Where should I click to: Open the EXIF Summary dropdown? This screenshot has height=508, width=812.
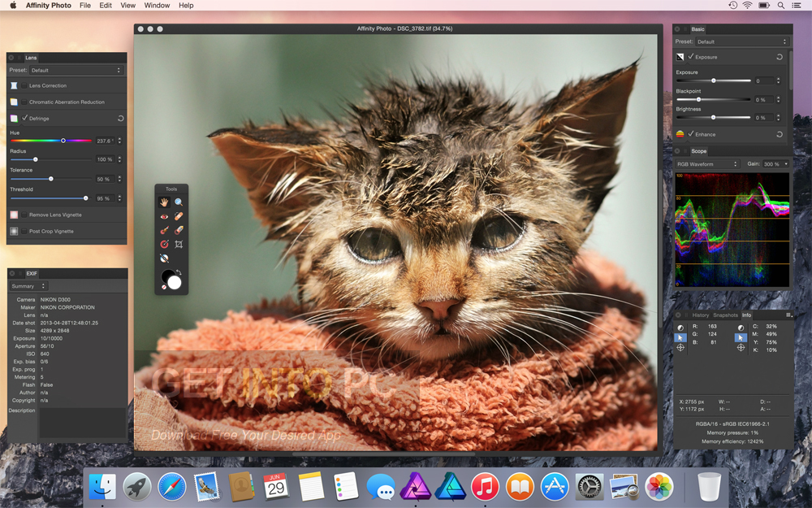28,286
